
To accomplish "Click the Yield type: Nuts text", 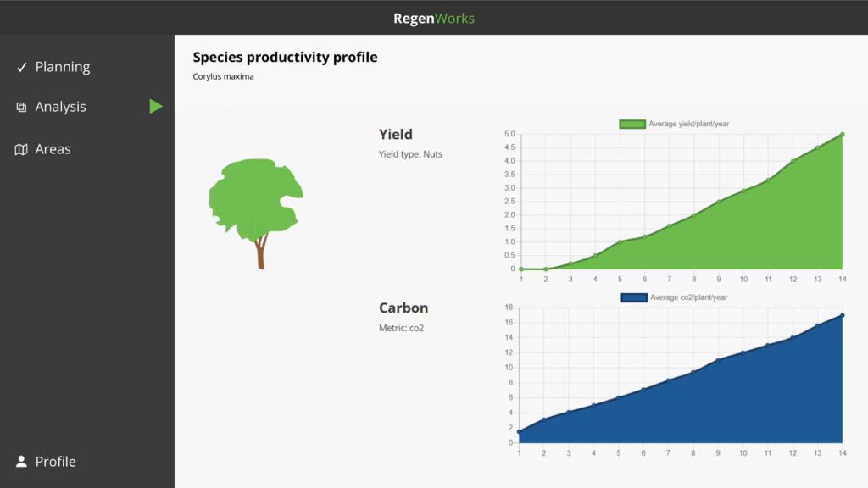I will (x=410, y=154).
